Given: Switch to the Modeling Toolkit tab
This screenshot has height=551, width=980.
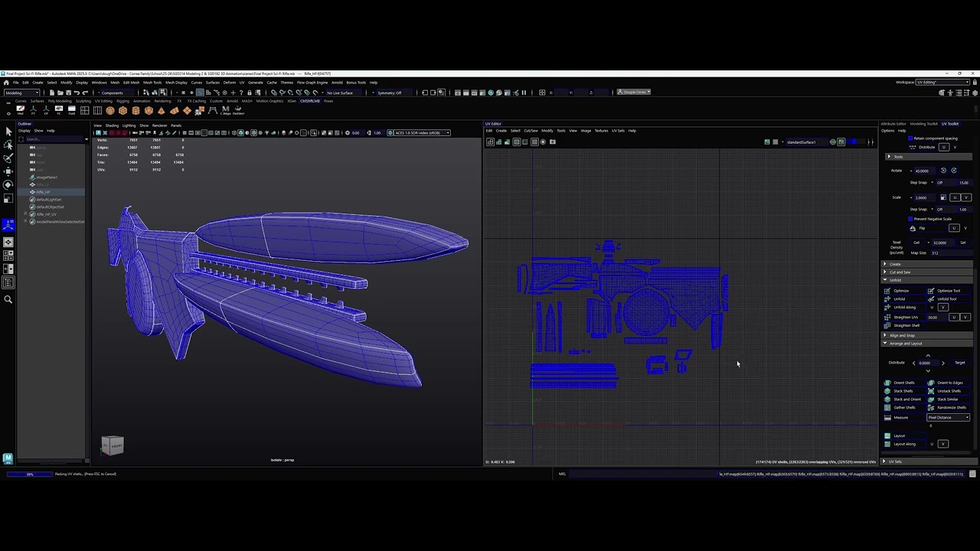Looking at the screenshot, I should point(923,124).
